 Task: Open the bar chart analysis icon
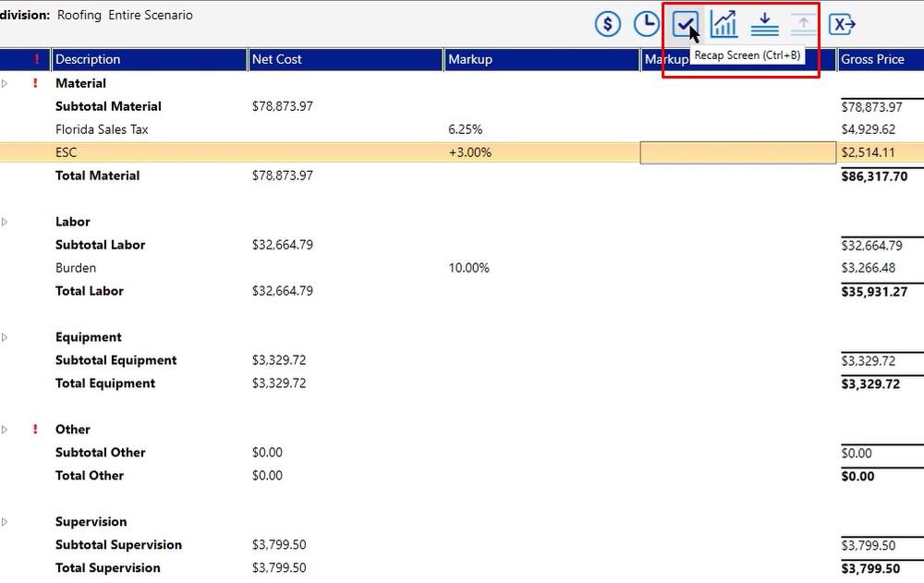pos(724,25)
